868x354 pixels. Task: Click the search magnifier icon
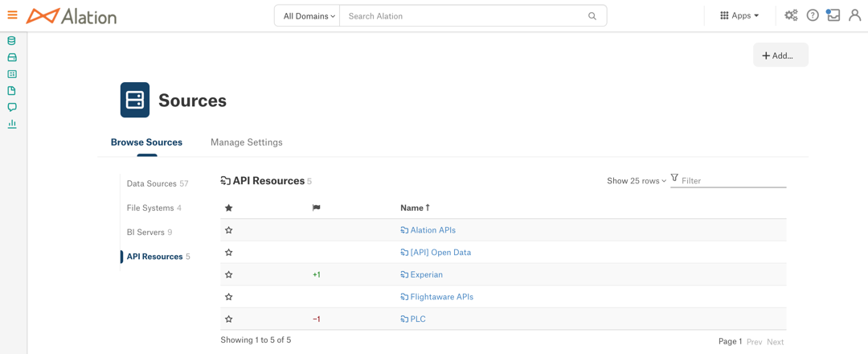592,16
